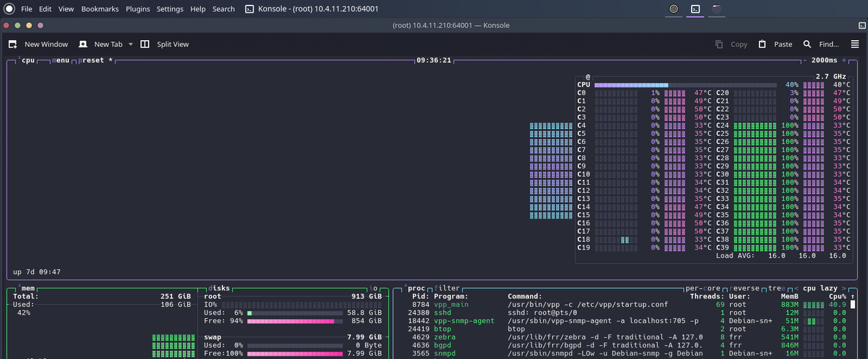Viewport: 868px width, 359px height.
Task: Open the File menu
Action: (26, 9)
